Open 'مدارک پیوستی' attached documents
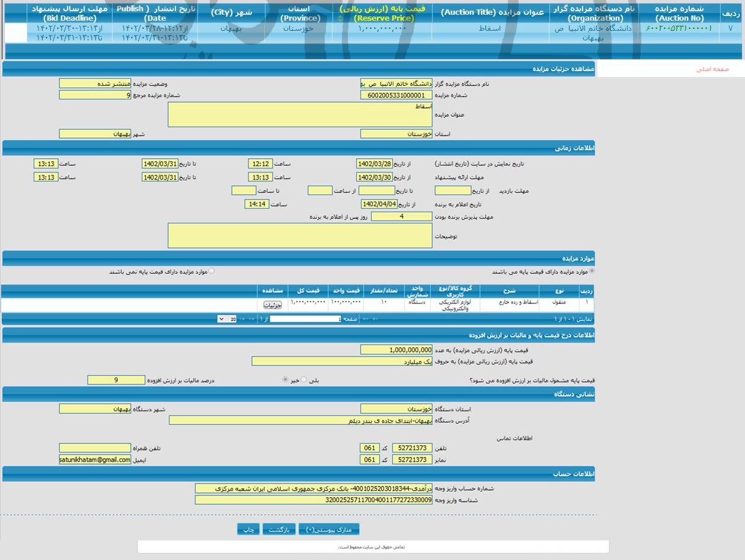 point(329,529)
